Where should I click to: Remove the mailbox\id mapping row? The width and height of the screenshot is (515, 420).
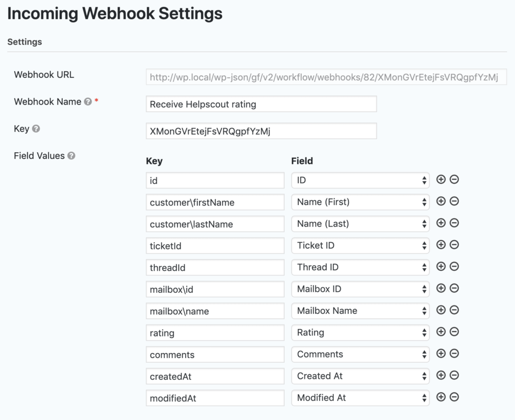[454, 288]
